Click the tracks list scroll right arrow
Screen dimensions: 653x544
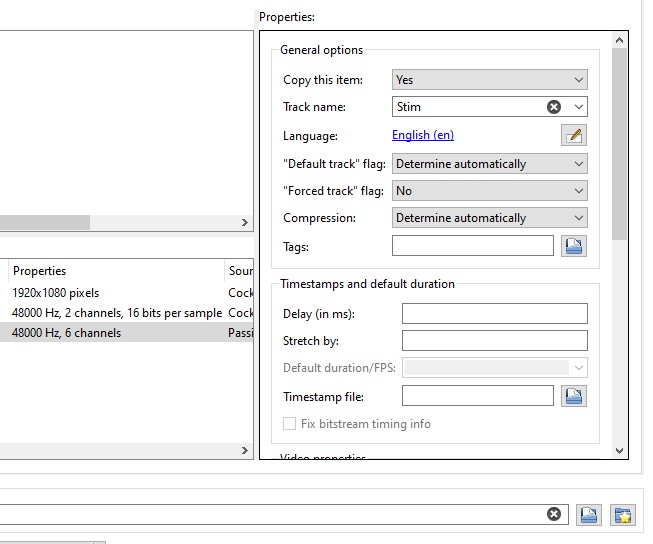click(x=245, y=450)
